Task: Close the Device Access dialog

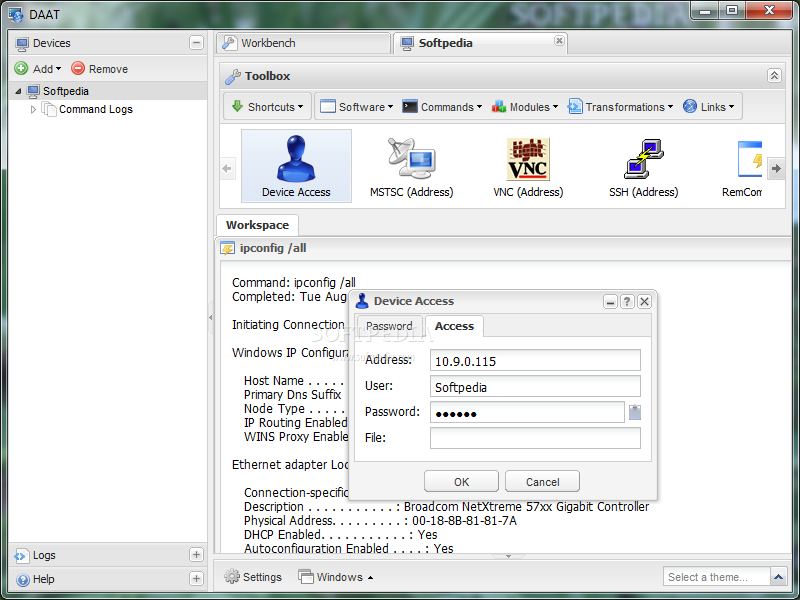Action: 644,302
